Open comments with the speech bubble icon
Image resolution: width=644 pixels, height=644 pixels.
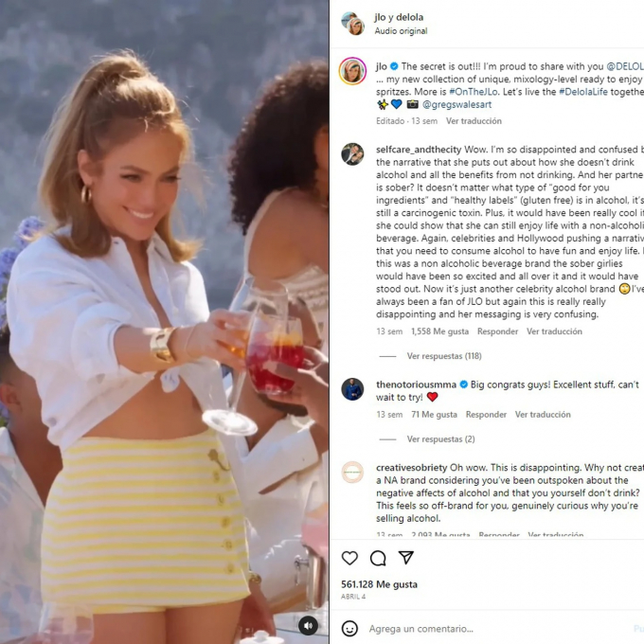[x=378, y=558]
